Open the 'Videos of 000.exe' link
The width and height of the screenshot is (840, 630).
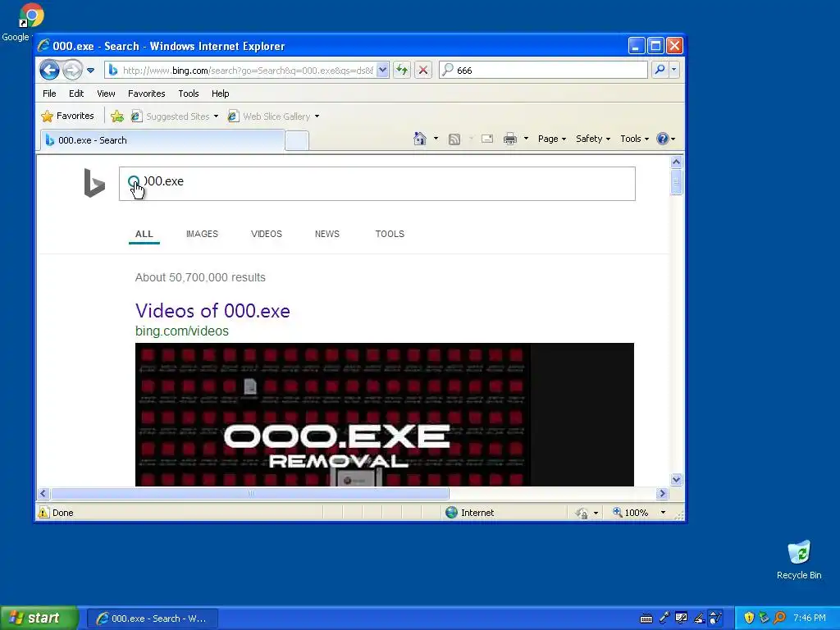(x=212, y=311)
